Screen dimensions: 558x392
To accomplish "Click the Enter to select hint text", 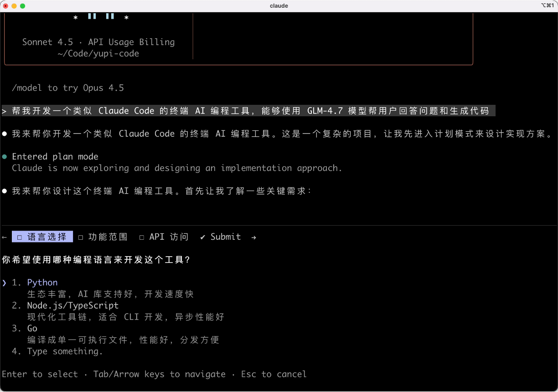I will tap(40, 374).
